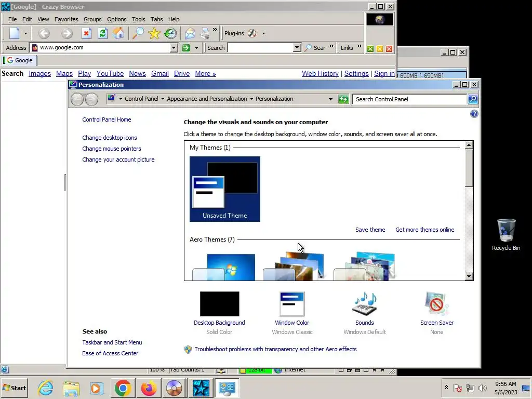Launch Google Chrome from the taskbar
The width and height of the screenshot is (532, 399).
click(x=123, y=388)
